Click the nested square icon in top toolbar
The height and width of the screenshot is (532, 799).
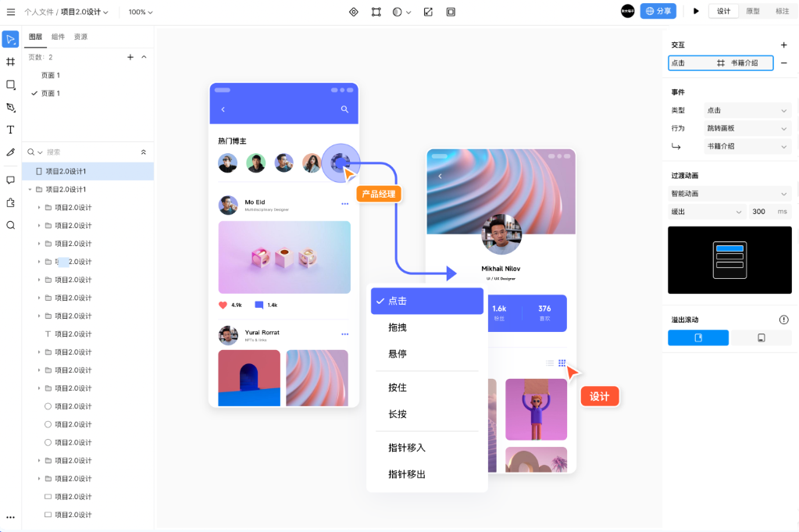[451, 12]
